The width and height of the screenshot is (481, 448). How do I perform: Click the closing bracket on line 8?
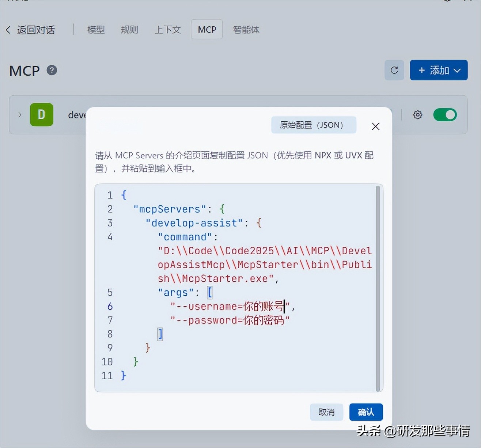click(x=160, y=334)
